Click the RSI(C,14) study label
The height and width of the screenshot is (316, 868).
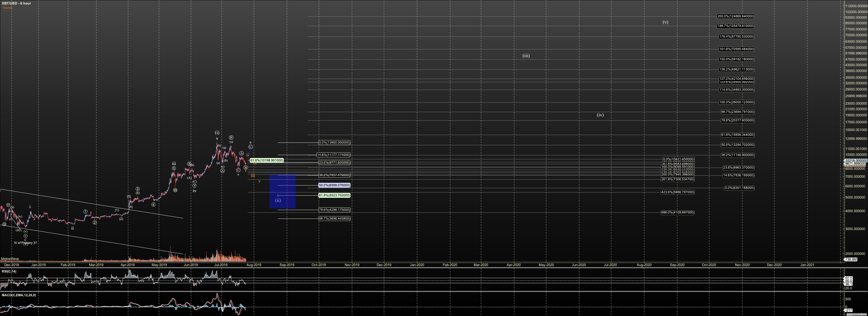point(9,271)
